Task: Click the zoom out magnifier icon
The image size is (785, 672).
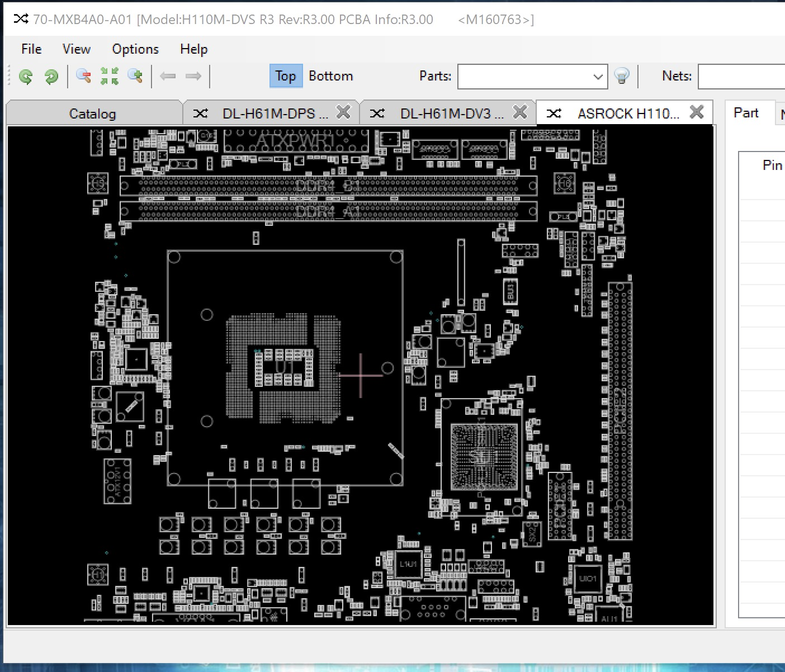Action: click(84, 76)
